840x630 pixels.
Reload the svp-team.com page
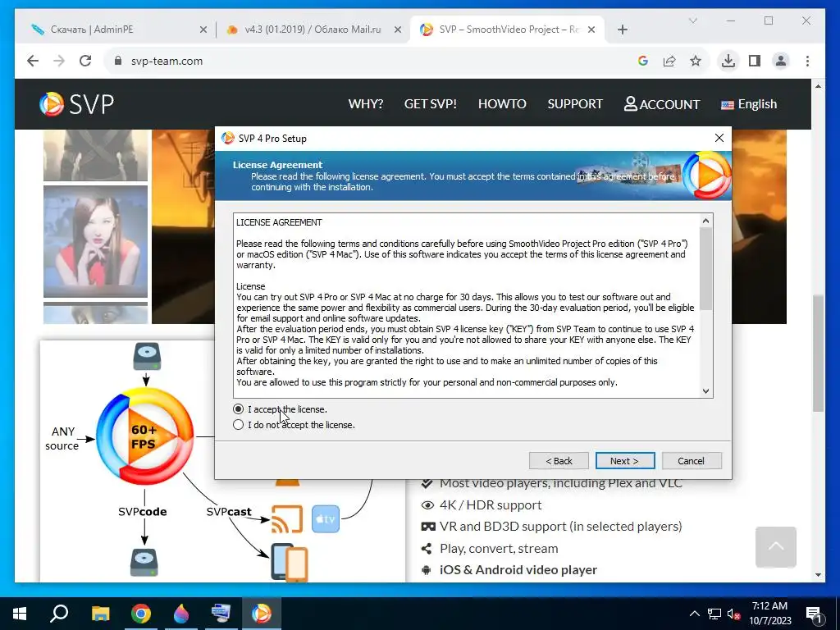(85, 61)
